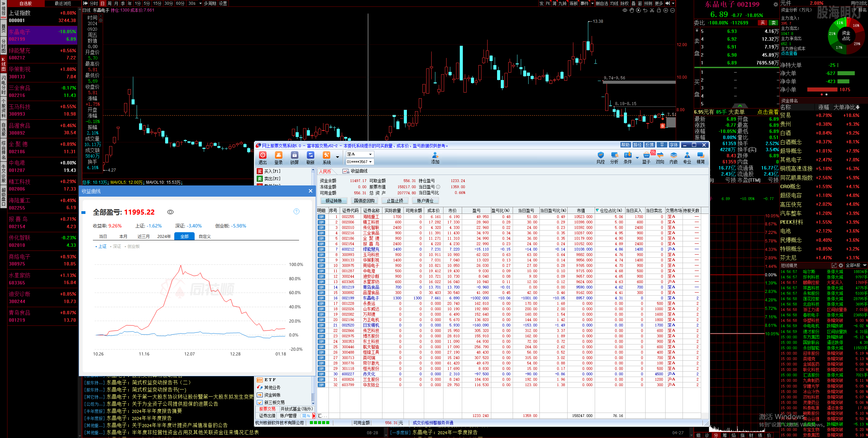Screen dimensions: 868x438
Task: Expand the arrow next to 条件 icon
Action: click(637, 157)
